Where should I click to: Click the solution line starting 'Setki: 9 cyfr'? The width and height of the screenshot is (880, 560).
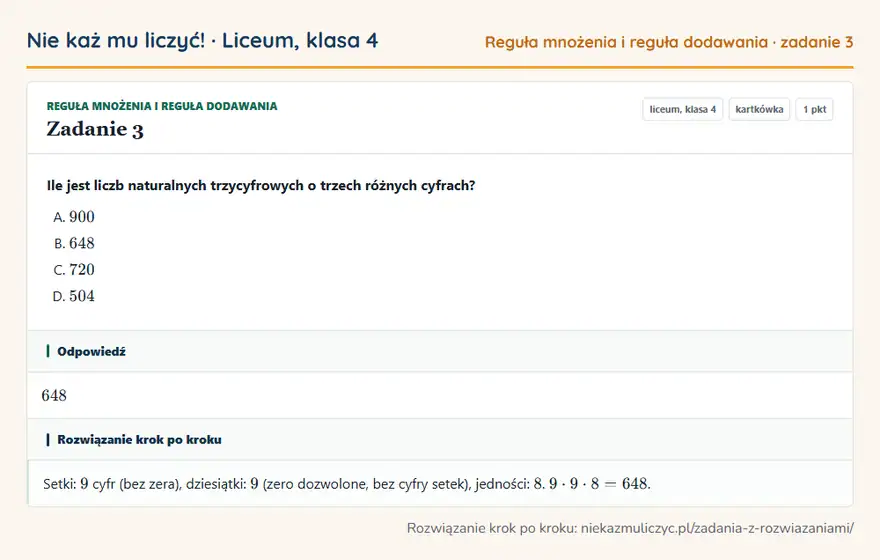pyautogui.click(x=347, y=484)
